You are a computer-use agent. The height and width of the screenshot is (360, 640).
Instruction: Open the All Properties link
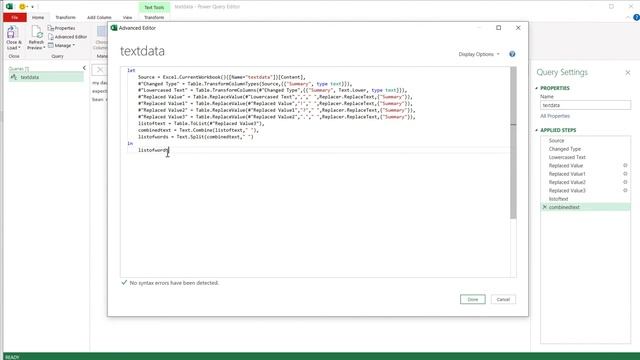click(555, 116)
